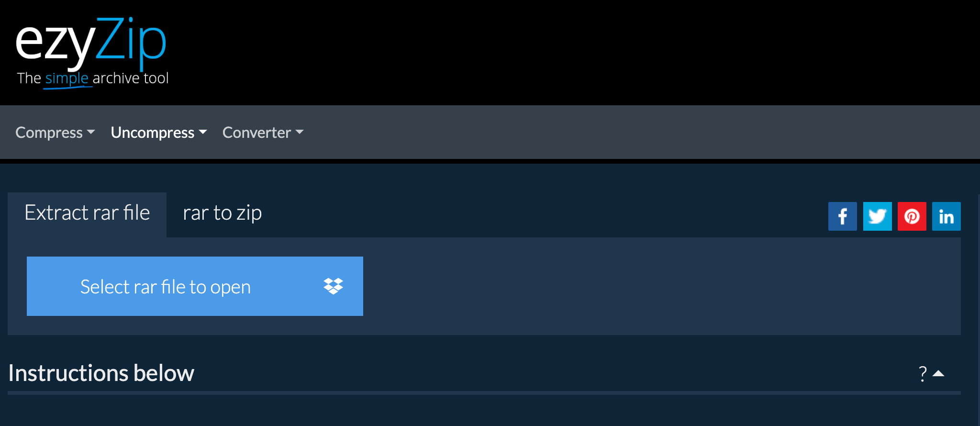Click the tagline The simple archive tool
Viewport: 980px width, 426px height.
click(x=92, y=78)
